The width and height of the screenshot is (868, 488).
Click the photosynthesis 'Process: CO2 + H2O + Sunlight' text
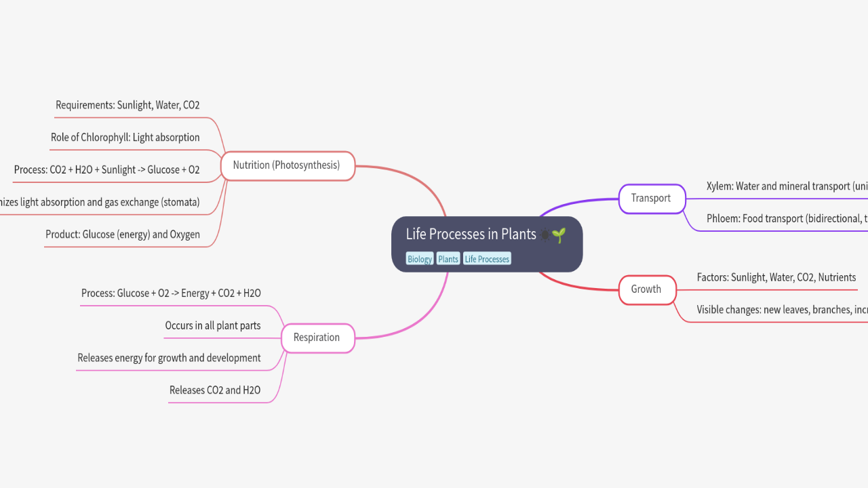click(x=107, y=170)
